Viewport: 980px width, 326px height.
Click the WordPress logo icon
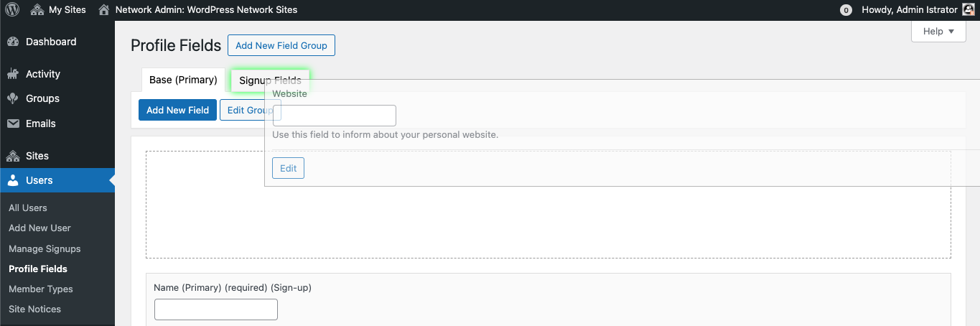point(12,10)
